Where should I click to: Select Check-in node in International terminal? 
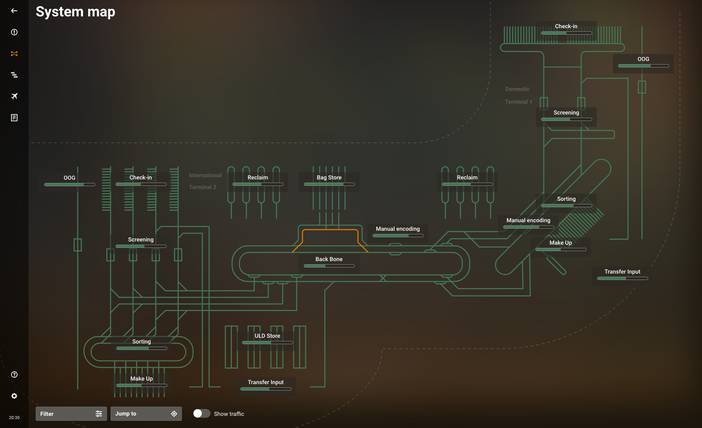click(141, 180)
